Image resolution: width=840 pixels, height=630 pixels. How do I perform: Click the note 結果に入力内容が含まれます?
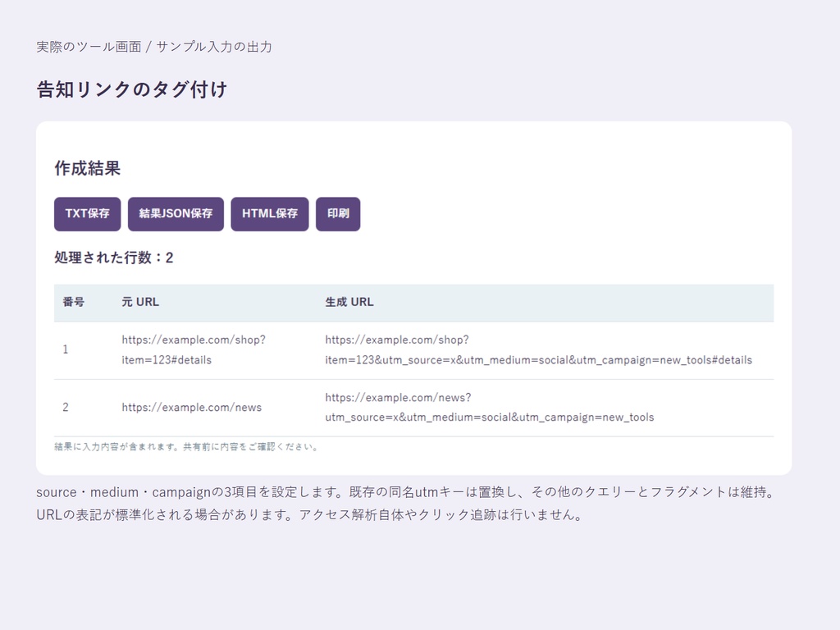click(186, 447)
